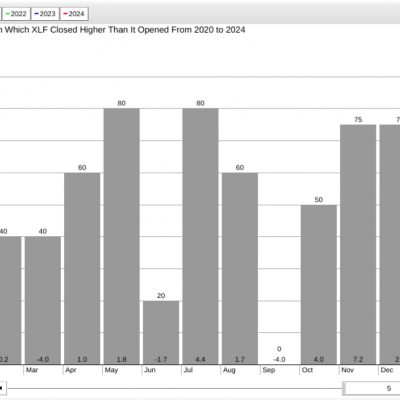Screen dimensions: 400x400
Task: Click the Jun bar labeled 20
Action: [x=161, y=332]
